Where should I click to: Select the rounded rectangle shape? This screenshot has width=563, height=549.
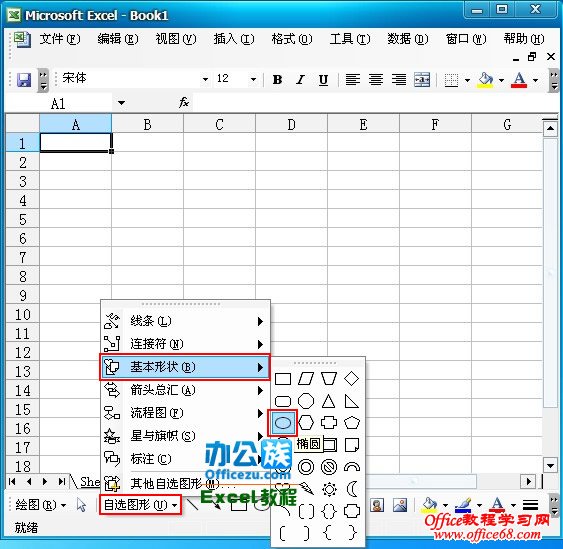click(283, 401)
